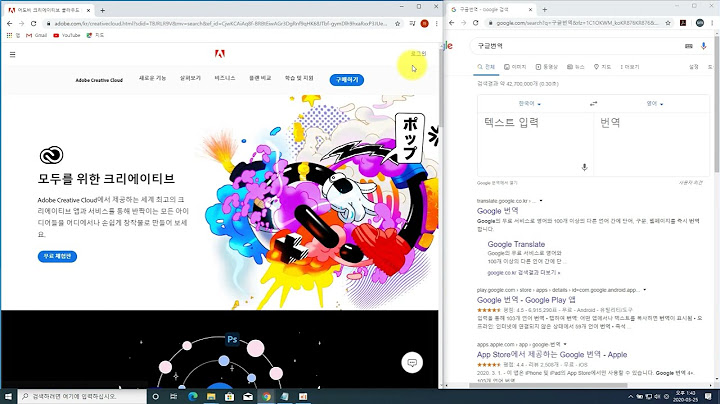Open new tab in Adobe window

coord(102,10)
